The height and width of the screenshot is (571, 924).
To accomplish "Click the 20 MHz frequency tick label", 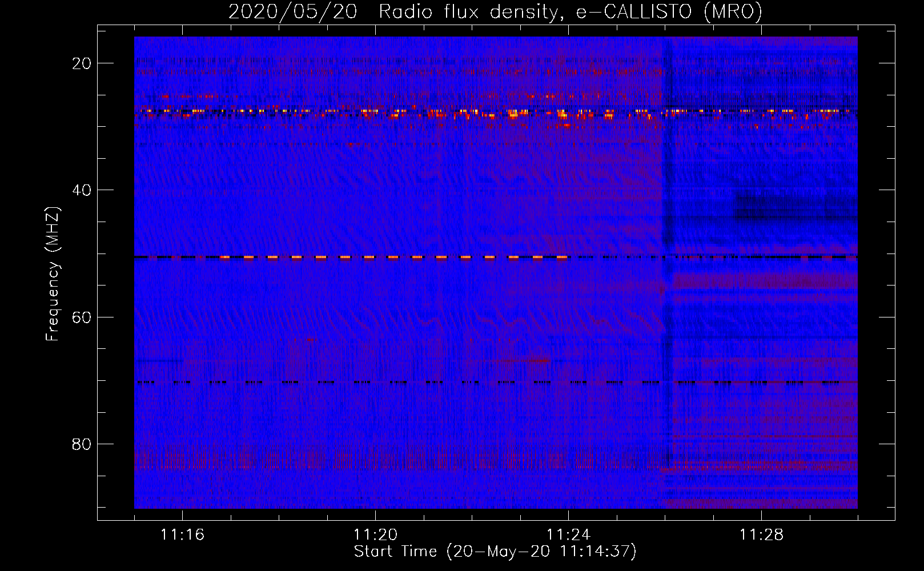I will tap(82, 63).
